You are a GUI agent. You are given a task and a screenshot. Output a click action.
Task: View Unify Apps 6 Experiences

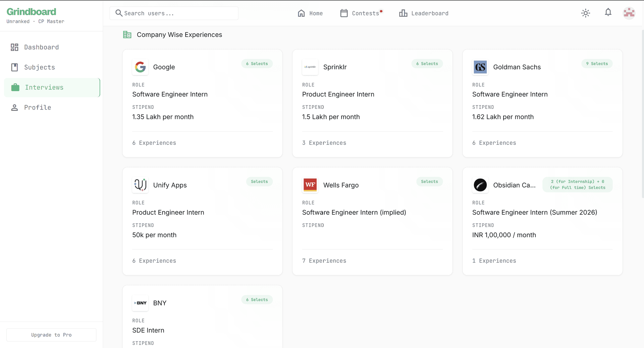click(154, 261)
